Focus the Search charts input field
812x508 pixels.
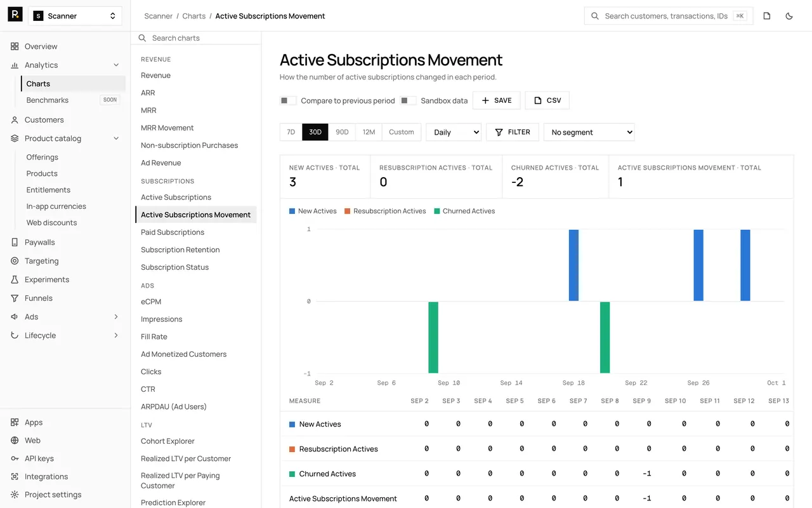coord(196,38)
